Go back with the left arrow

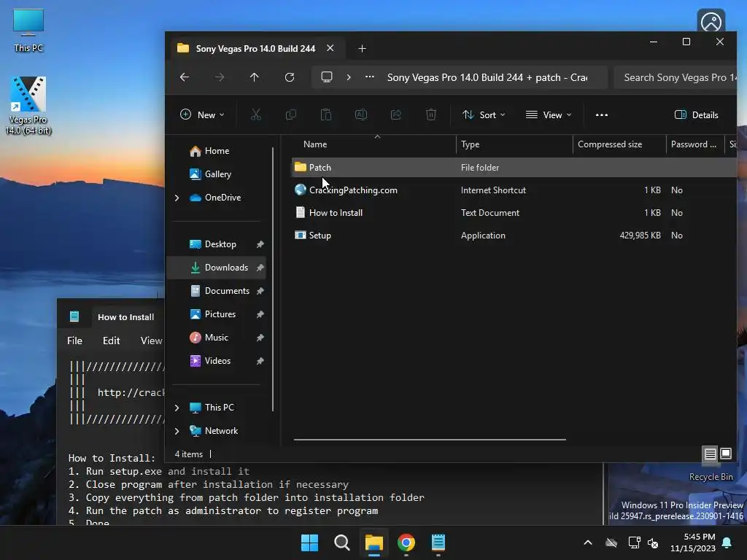[185, 77]
